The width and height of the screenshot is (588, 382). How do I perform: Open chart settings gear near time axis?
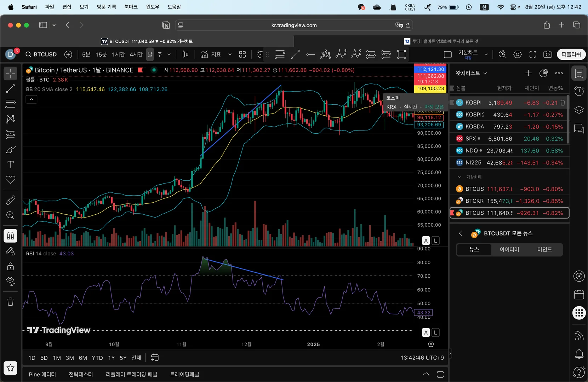(431, 344)
